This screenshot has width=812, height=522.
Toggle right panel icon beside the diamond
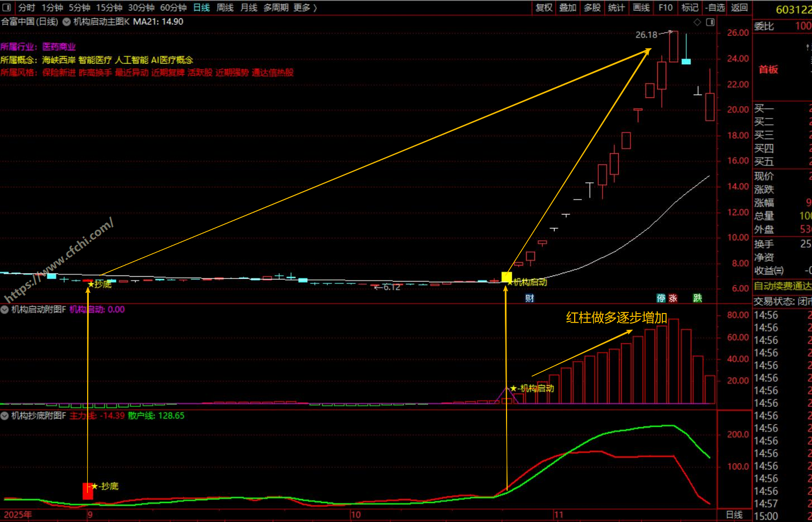(710, 22)
